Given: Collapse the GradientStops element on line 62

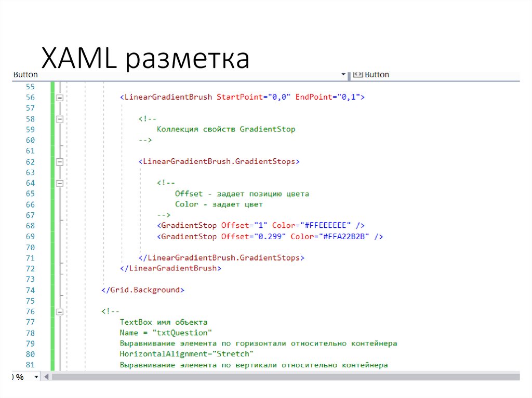Looking at the screenshot, I should [61, 161].
